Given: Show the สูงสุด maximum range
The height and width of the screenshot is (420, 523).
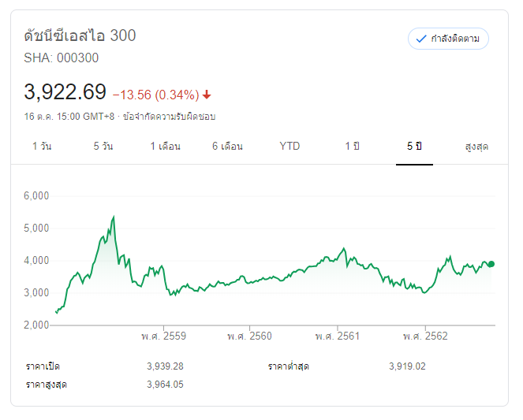Looking at the screenshot, I should tap(476, 147).
